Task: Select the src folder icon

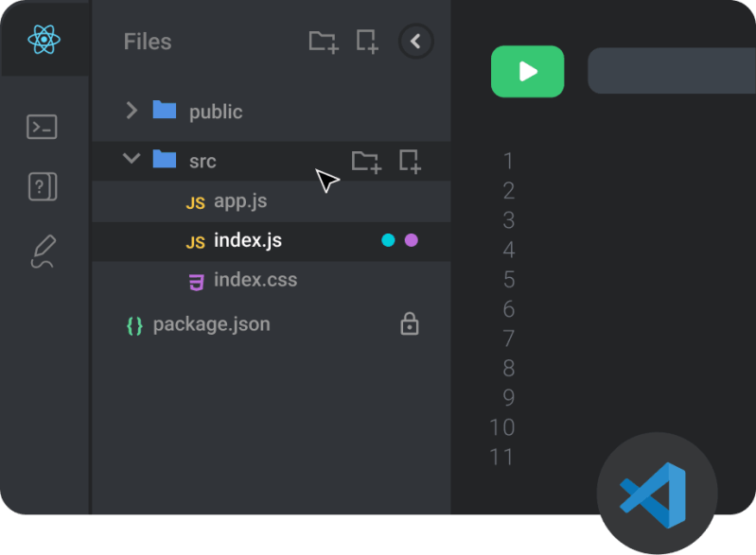Action: (x=165, y=159)
